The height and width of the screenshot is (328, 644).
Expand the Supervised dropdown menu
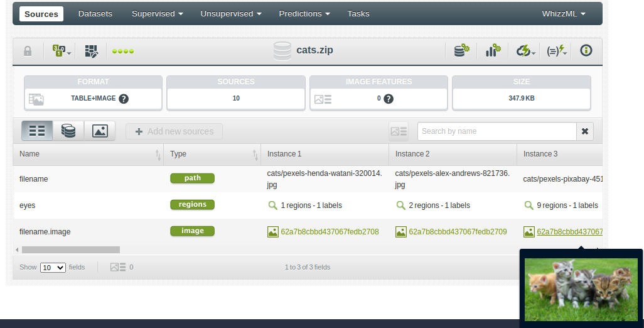[158, 14]
